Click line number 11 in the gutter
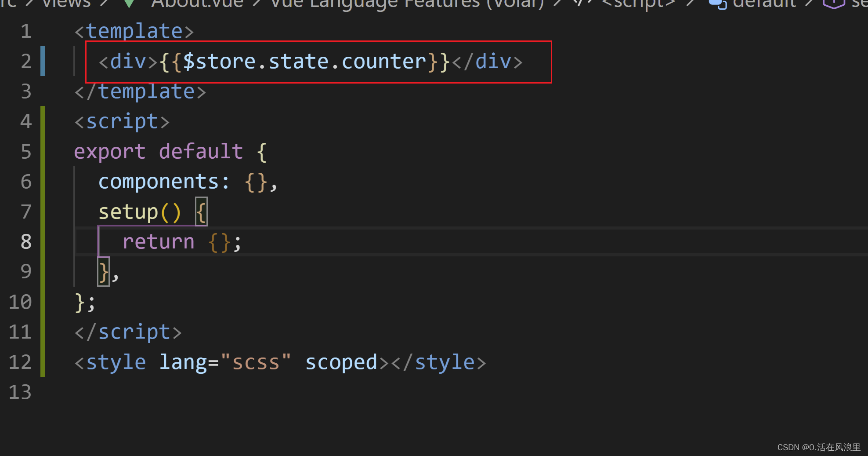Screen dimensions: 868x456 point(20,332)
